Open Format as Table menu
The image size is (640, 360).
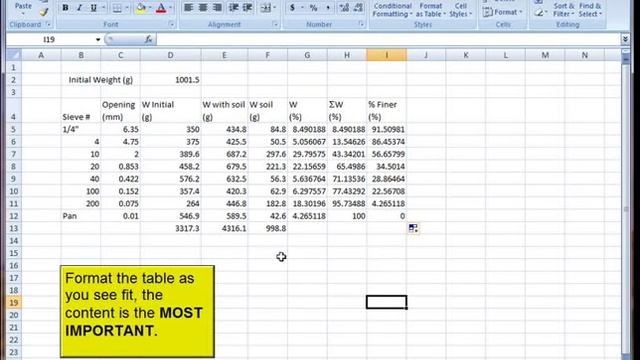pyautogui.click(x=431, y=10)
